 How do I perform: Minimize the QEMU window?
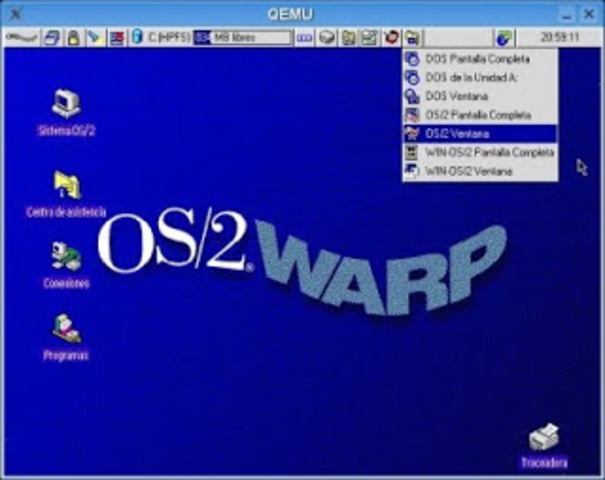pyautogui.click(x=566, y=15)
